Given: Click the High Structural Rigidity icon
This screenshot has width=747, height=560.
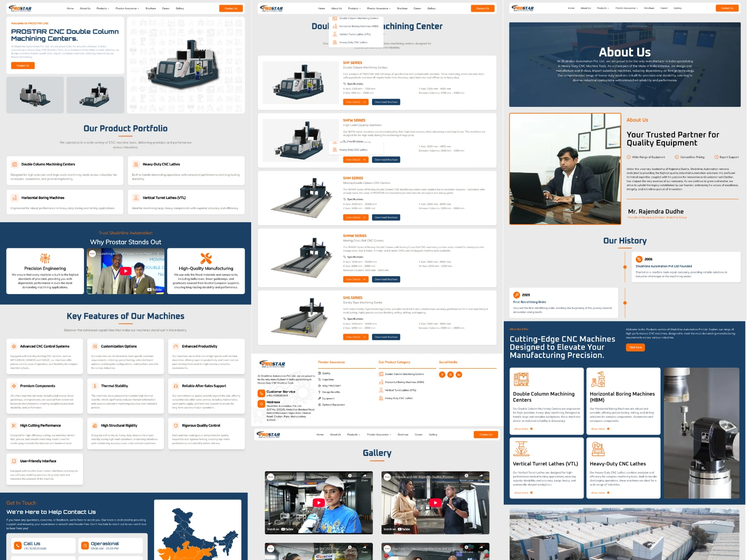Looking at the screenshot, I should [x=95, y=426].
